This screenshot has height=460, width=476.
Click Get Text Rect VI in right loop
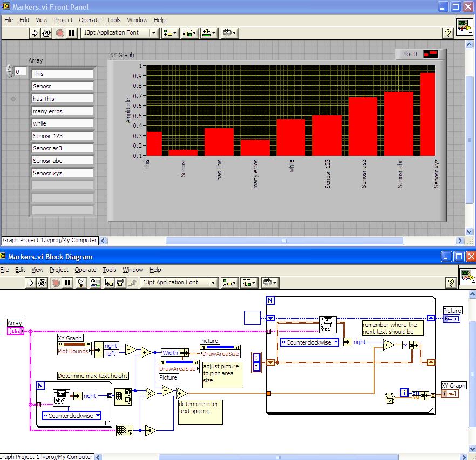(x=328, y=324)
